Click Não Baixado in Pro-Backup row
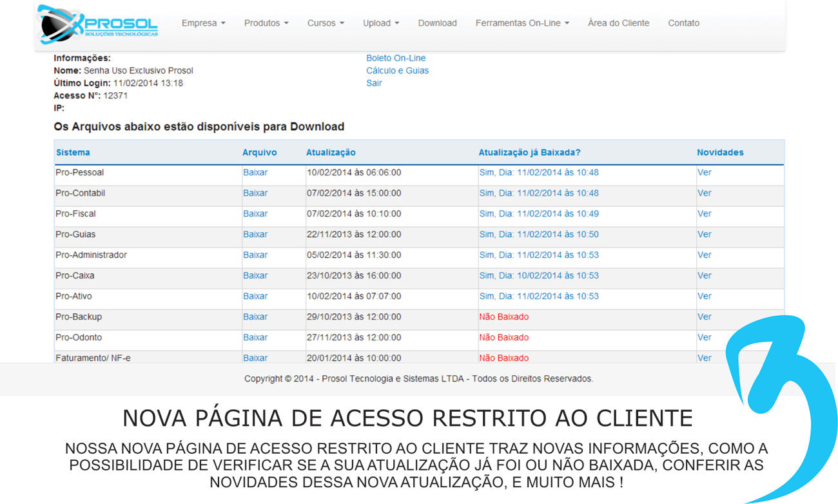Viewport: 838px width, 504px height. 503,317
